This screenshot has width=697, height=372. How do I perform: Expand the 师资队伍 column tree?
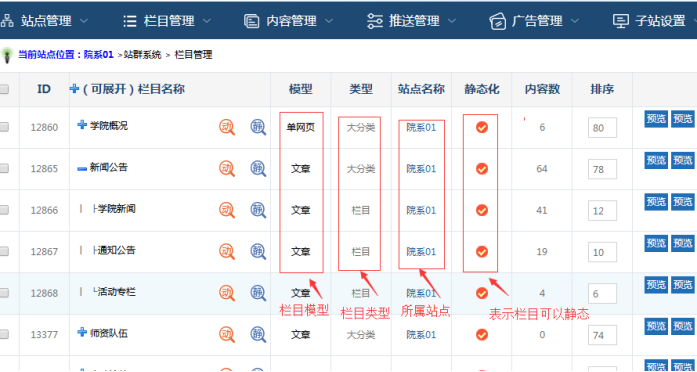(82, 332)
